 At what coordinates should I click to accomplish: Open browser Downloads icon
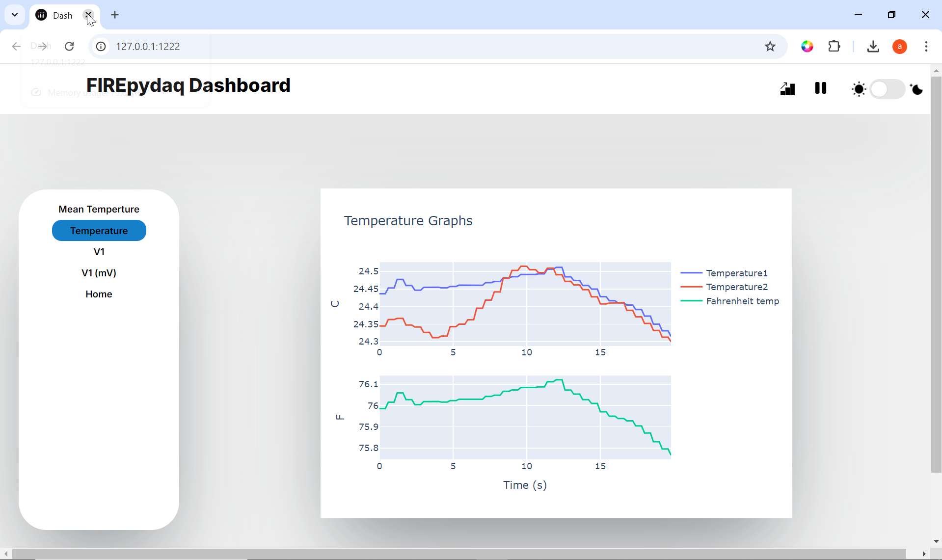click(873, 46)
